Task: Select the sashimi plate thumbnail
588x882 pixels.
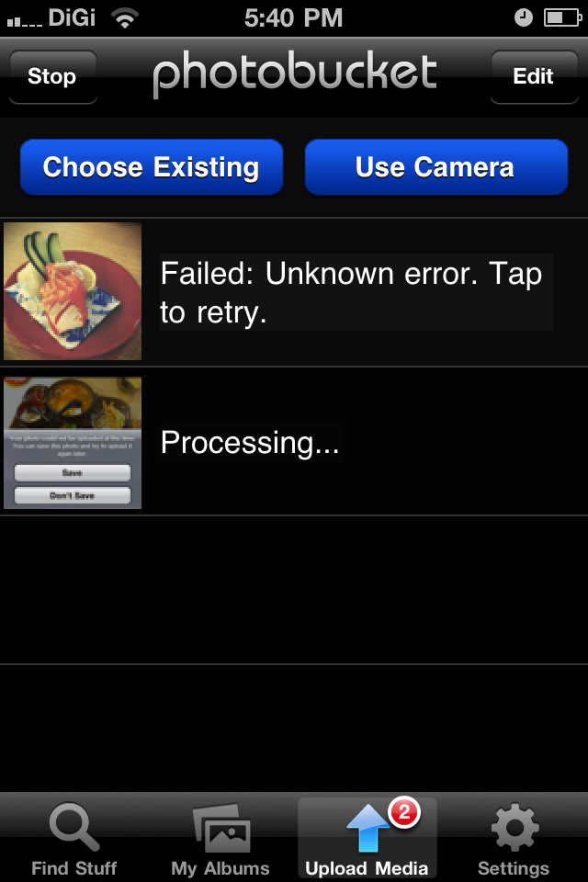Action: point(73,291)
